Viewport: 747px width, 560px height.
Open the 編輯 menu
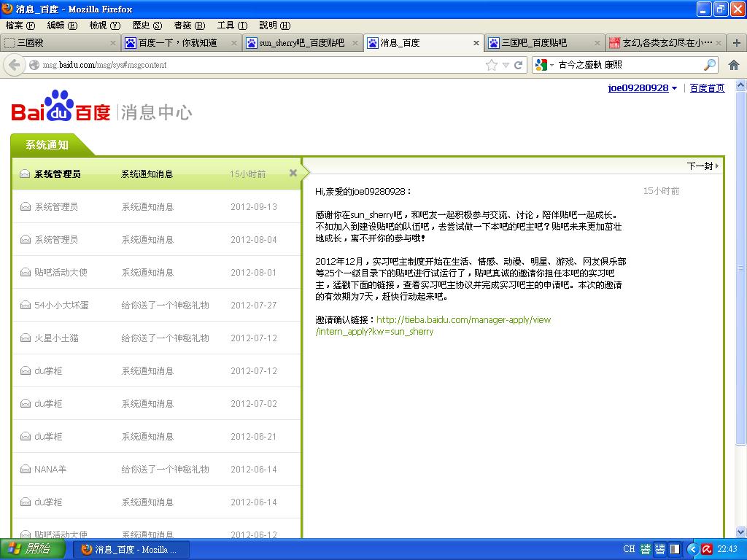[x=62, y=26]
